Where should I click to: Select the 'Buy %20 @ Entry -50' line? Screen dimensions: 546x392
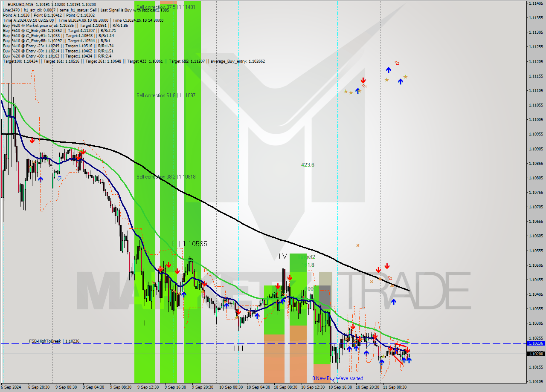click(x=58, y=51)
